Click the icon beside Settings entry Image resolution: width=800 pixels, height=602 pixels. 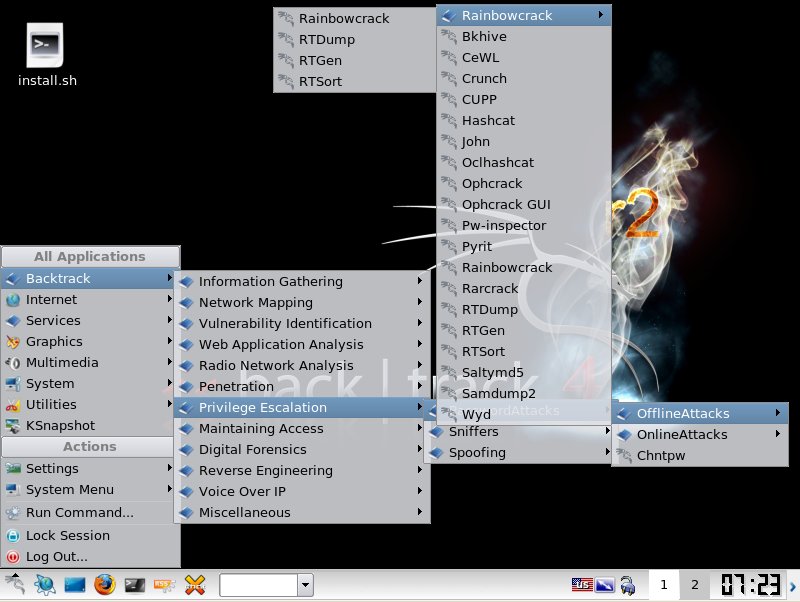click(x=13, y=468)
